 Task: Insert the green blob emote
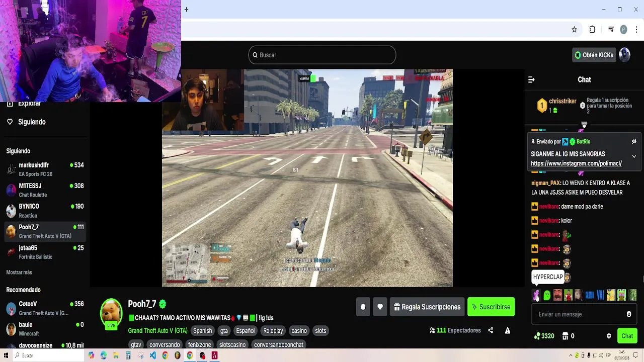coord(547,295)
